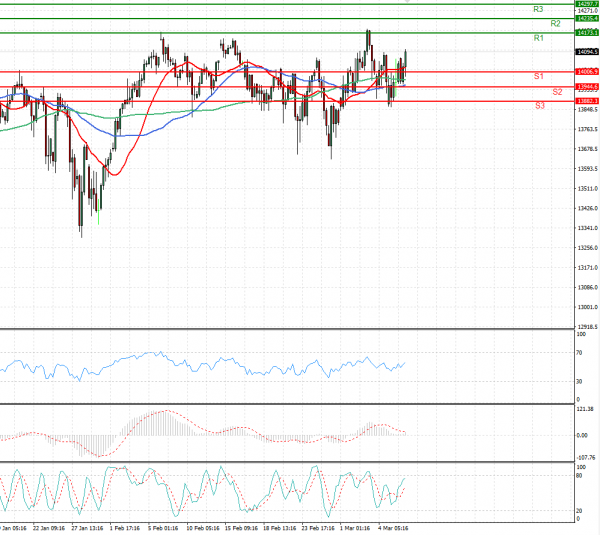Click the 13256.0 price axis value
Viewport: 600px width, 535px height.
coord(587,248)
